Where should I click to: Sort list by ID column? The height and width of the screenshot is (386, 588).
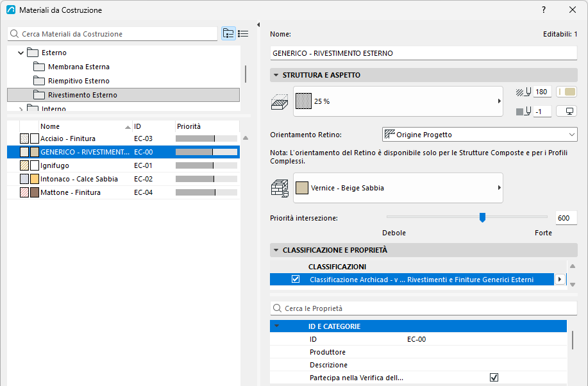[154, 126]
